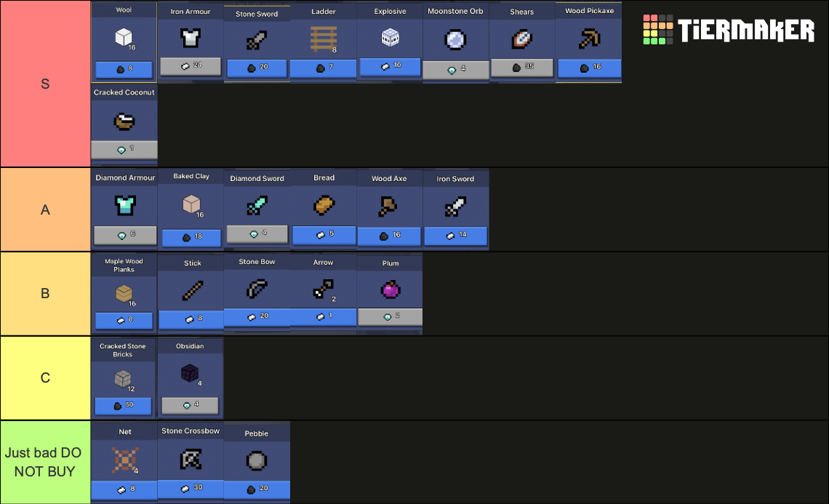Select the Wool item icon in S tier
The width and height of the screenshot is (829, 504).
(124, 39)
